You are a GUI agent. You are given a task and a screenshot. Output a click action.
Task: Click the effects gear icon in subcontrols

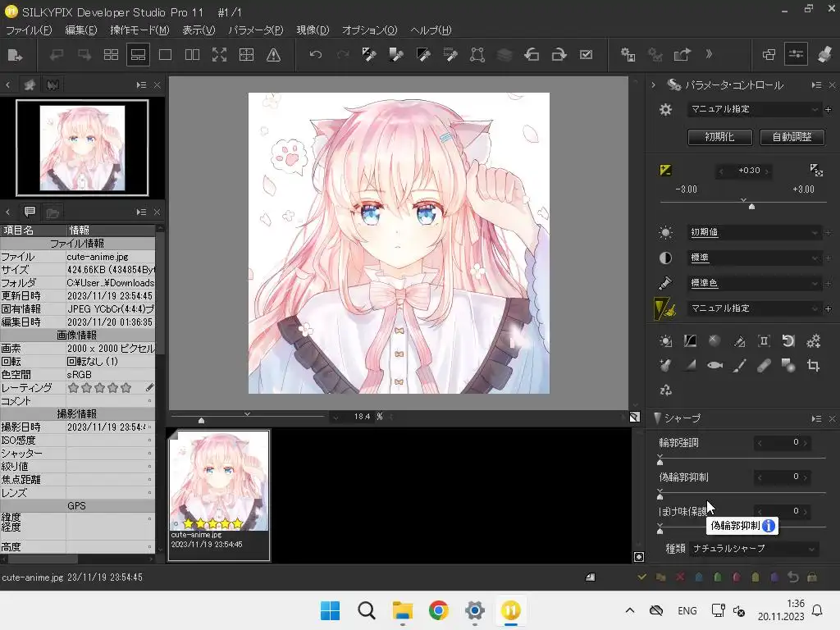[x=813, y=340]
